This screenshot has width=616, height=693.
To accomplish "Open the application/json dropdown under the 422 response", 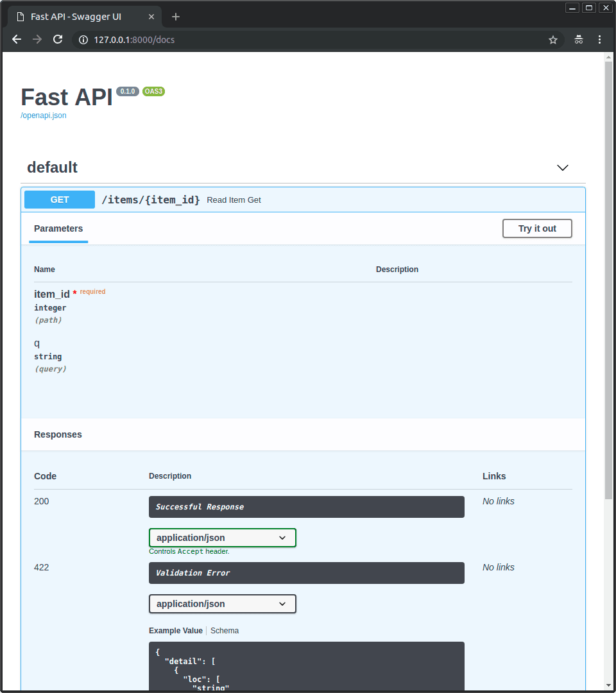I will (x=222, y=604).
